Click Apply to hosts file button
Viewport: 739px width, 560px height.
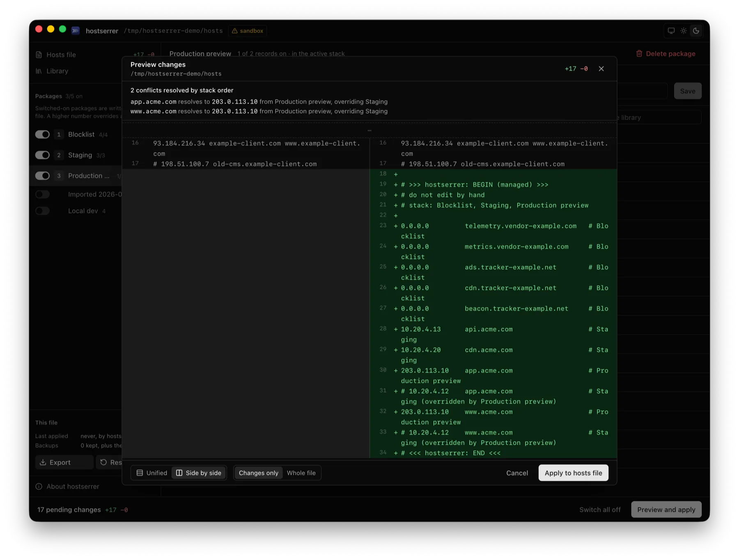point(573,473)
